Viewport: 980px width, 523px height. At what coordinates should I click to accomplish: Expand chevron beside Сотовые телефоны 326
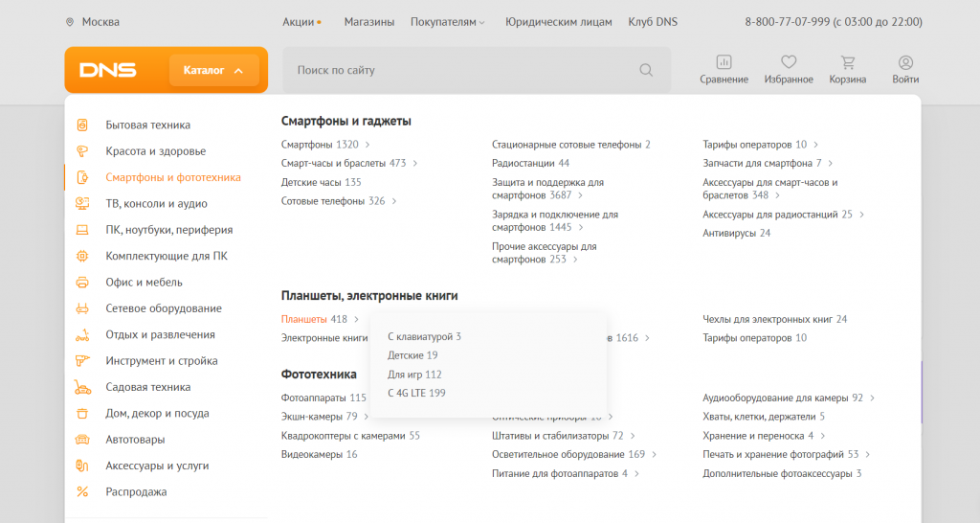(x=393, y=201)
